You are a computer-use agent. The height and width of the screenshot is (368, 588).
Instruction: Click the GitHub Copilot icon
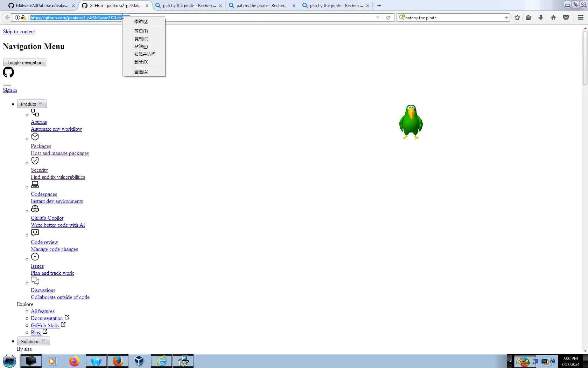[x=35, y=209]
